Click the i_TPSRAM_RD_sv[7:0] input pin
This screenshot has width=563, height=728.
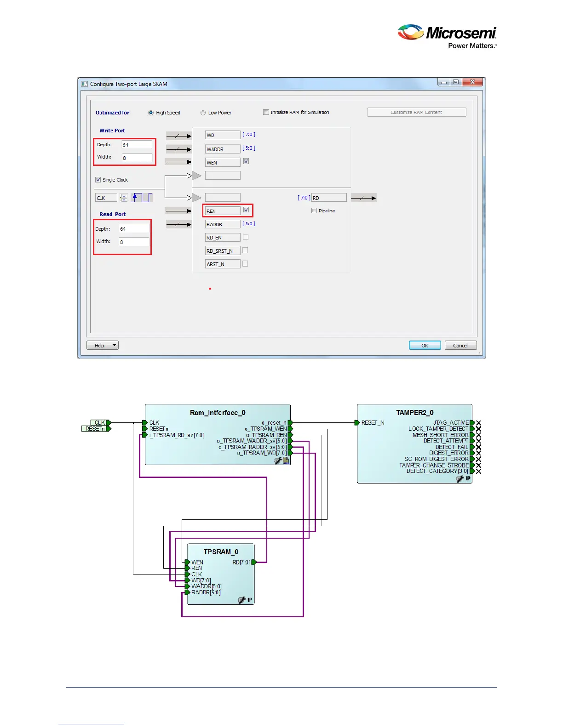145,435
